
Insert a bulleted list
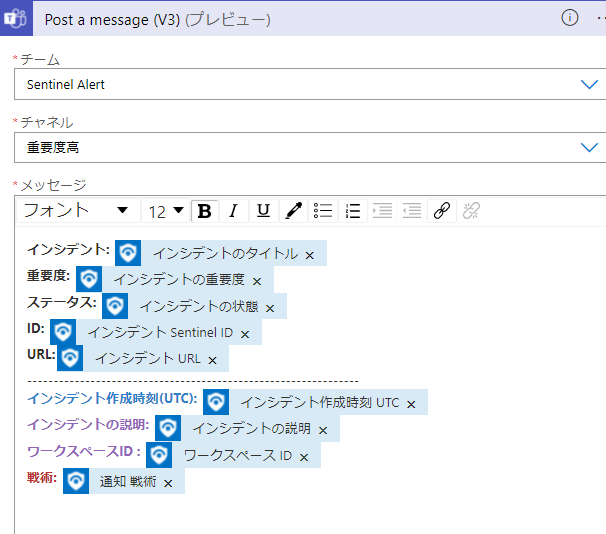pos(323,211)
